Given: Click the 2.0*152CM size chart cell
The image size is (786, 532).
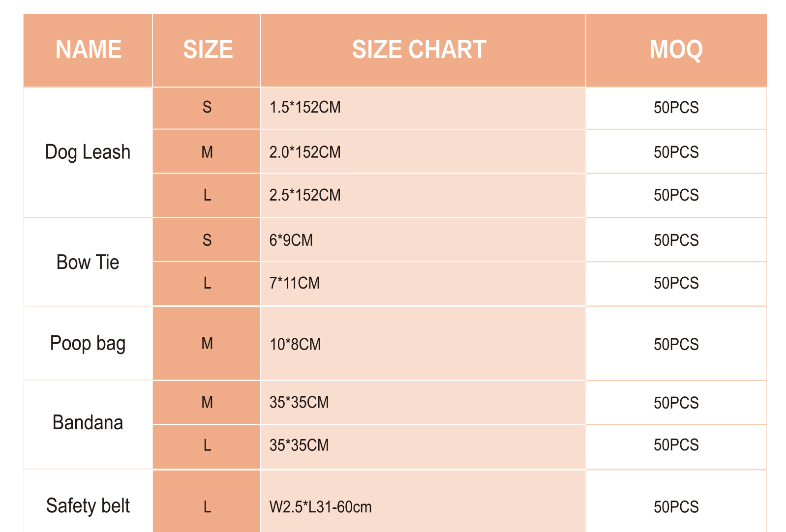Looking at the screenshot, I should (x=305, y=152).
